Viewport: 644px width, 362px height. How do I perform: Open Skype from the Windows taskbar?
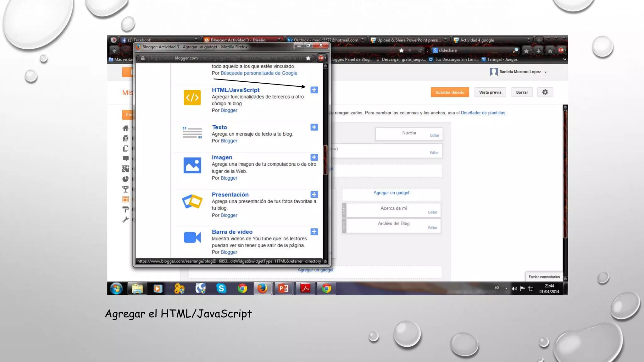pyautogui.click(x=221, y=288)
